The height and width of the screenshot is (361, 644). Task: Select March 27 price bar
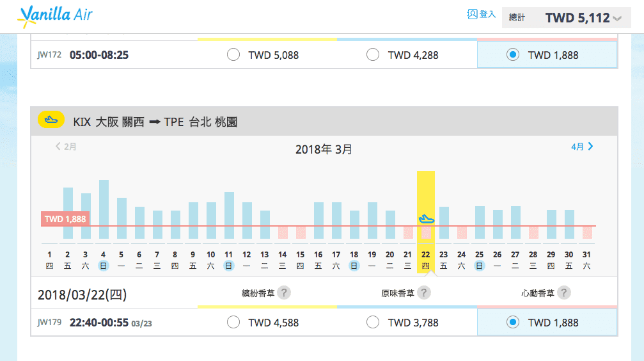(516, 223)
